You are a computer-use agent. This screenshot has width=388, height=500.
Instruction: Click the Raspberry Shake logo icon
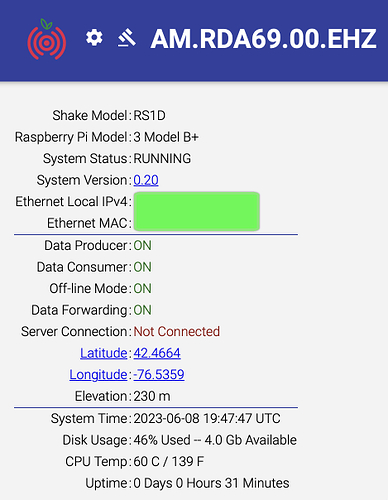[47, 39]
